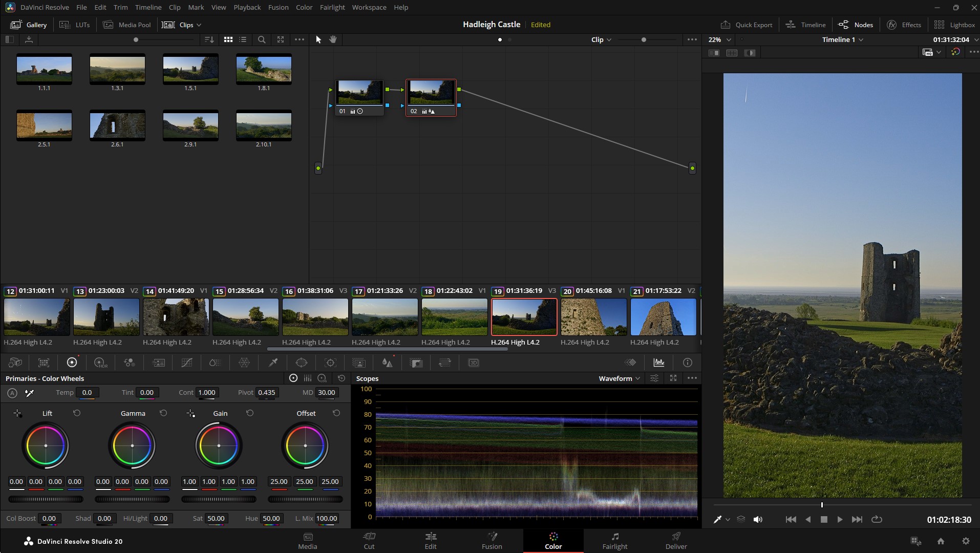980x553 pixels.
Task: Open scope settings icon
Action: (654, 378)
